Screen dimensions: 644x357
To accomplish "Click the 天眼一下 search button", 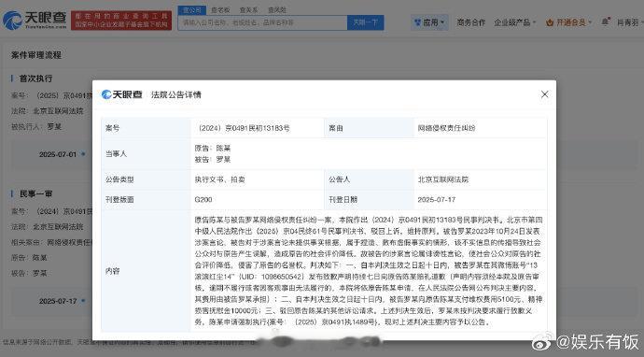I will pyautogui.click(x=366, y=22).
